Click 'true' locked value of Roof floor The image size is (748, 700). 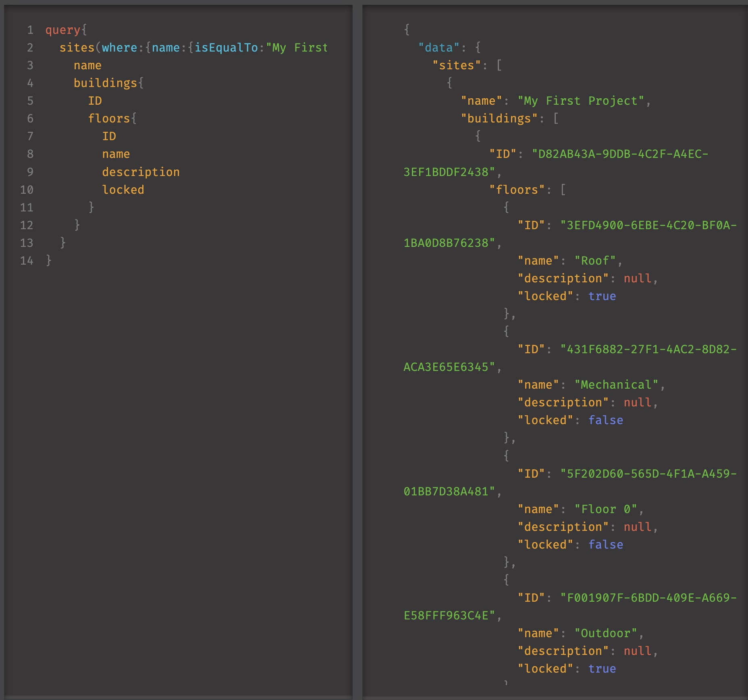[x=602, y=296]
